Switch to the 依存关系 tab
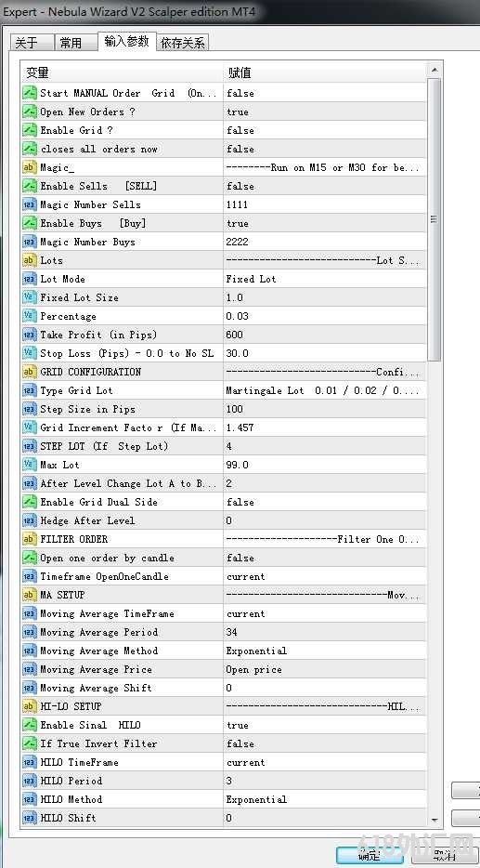The image size is (480, 868). (183, 43)
